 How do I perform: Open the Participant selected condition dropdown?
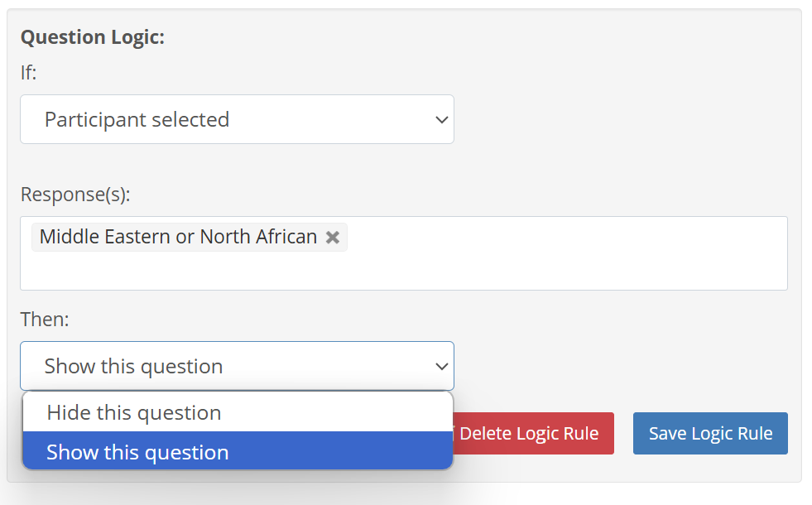tap(237, 119)
